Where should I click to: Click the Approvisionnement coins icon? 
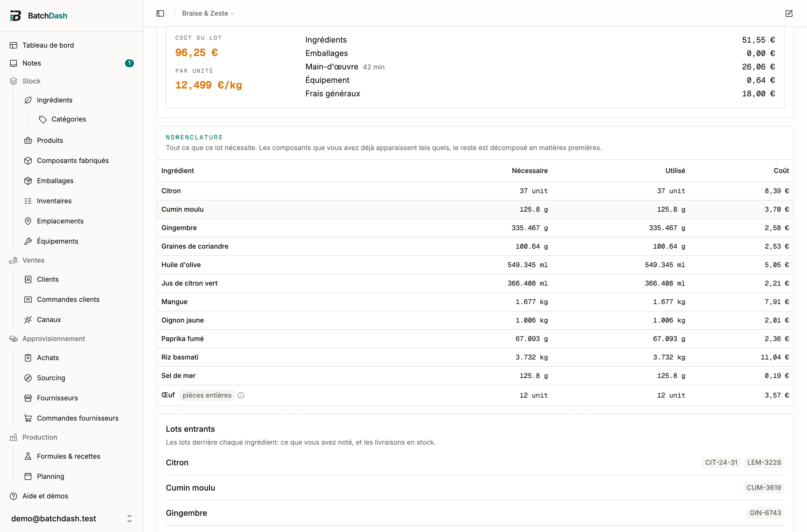13,339
